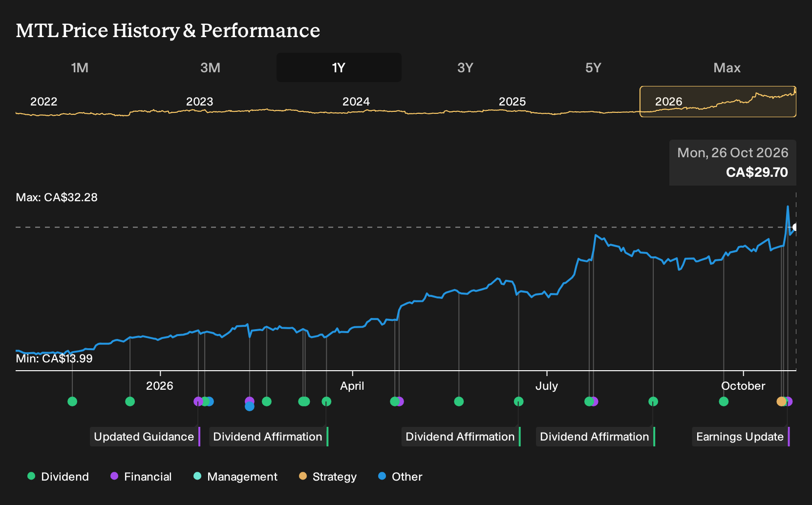The image size is (812, 505).
Task: Toggle the Financial legend filter
Action: point(141,477)
